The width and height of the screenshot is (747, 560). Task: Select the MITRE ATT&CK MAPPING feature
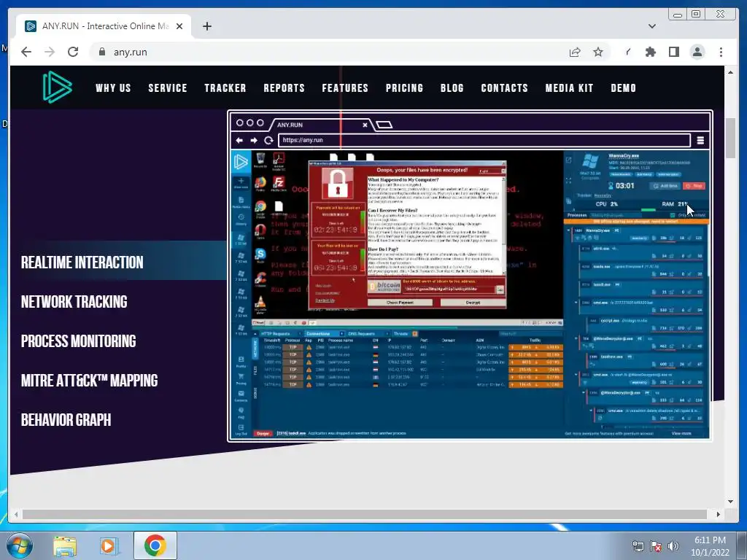tap(89, 381)
